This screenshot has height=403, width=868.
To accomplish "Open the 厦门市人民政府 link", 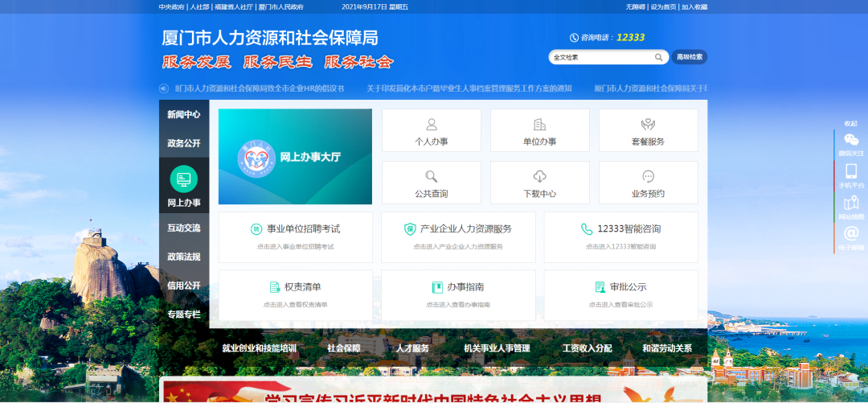I will [281, 7].
